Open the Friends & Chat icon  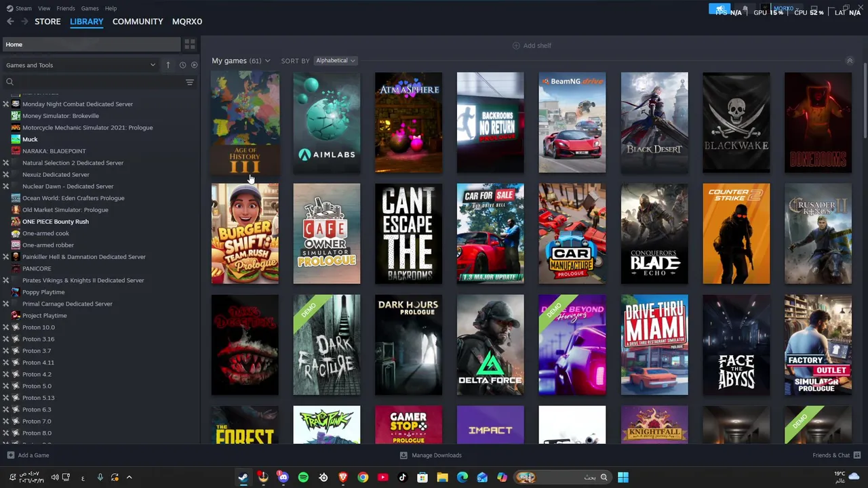point(857,455)
